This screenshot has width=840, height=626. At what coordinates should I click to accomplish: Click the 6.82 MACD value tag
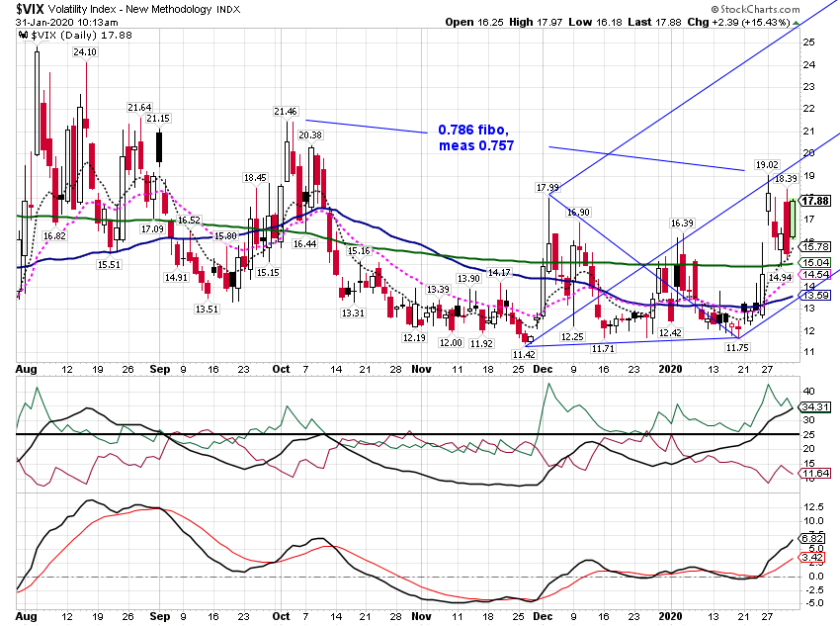click(x=812, y=538)
